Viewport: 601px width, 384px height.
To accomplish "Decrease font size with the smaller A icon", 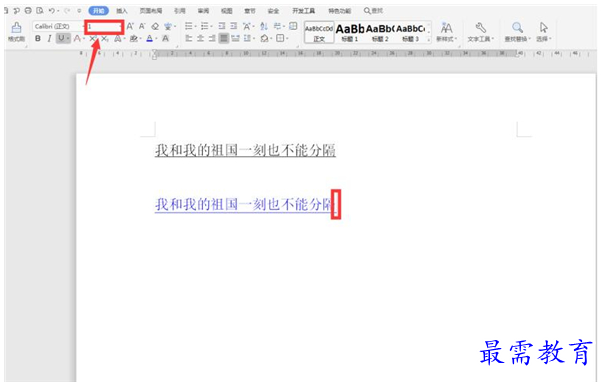I will [142, 26].
